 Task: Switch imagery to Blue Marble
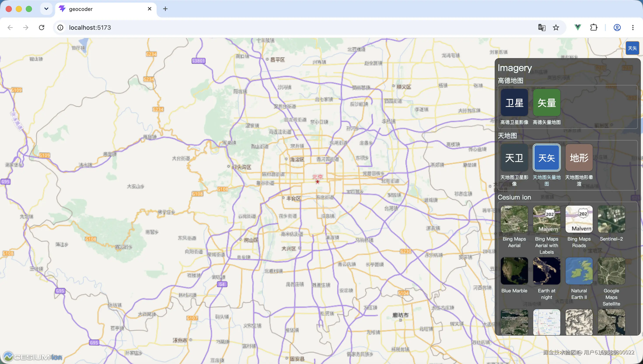514,271
